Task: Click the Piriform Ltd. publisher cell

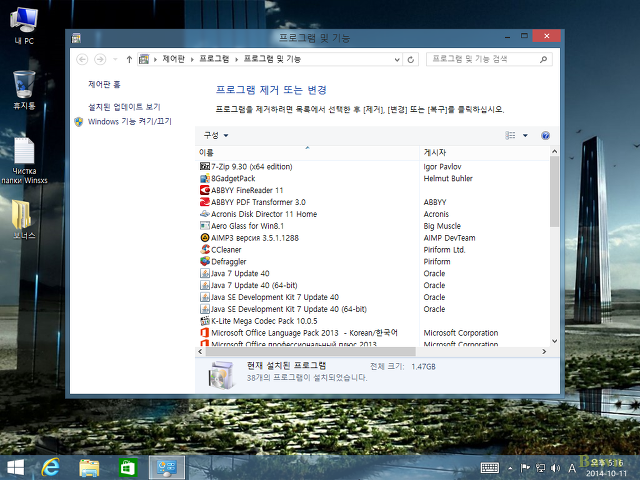Action: point(444,250)
